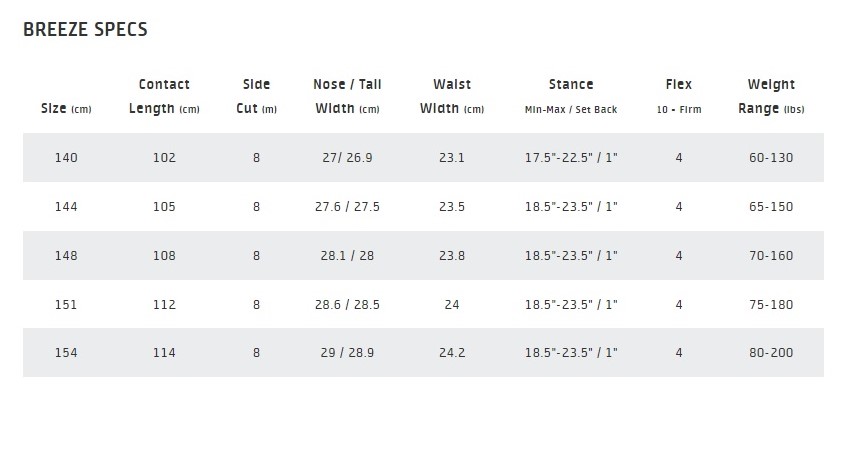Click the 144 size cell
Viewport: 866px width, 460px height.
point(66,207)
